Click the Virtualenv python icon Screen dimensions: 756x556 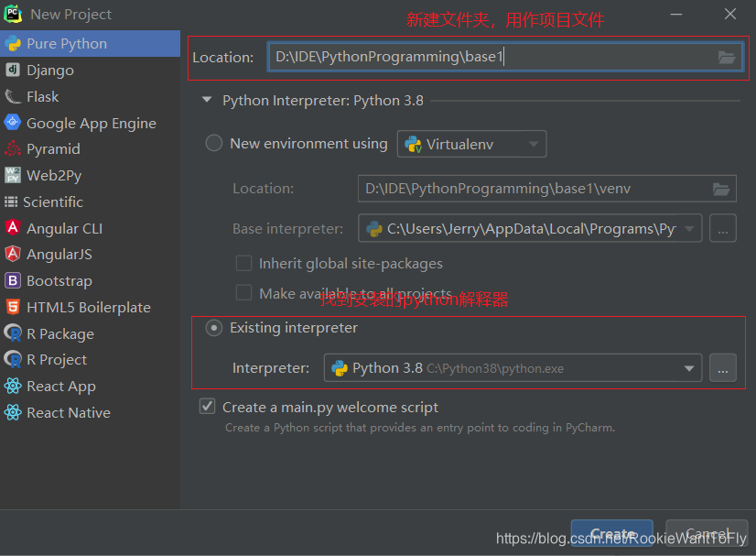pos(413,145)
